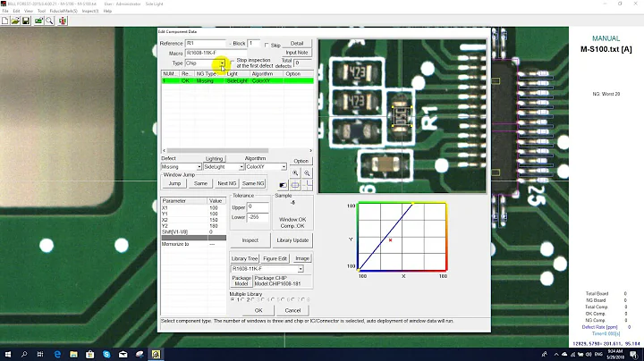Screen dimensions: 644x361
Task: Open the FiducialMark(S) menu
Action: [64, 11]
